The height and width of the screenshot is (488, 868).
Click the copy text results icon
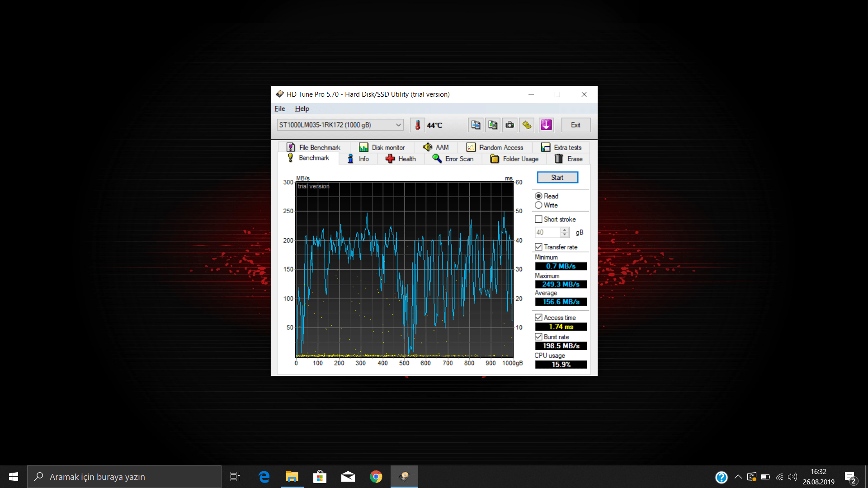point(476,125)
